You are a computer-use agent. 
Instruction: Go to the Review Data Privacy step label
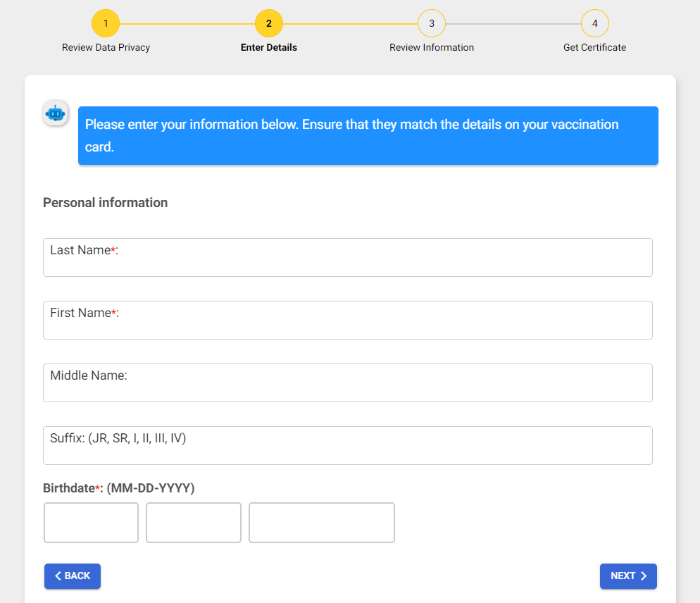click(x=106, y=47)
